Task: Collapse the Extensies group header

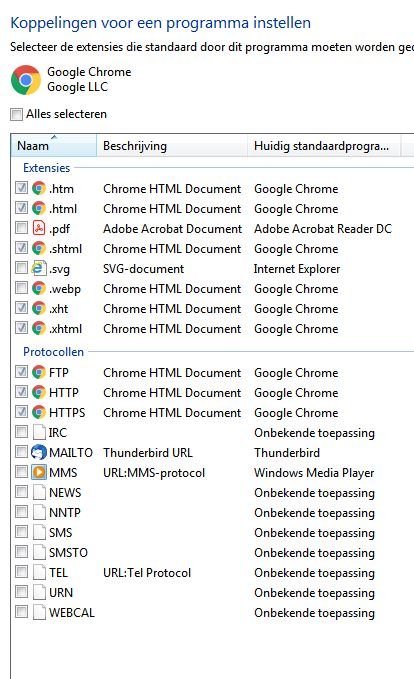Action: tap(46, 168)
